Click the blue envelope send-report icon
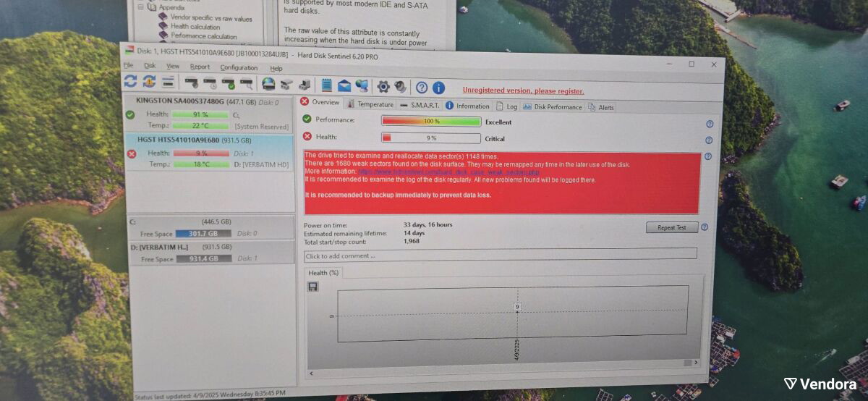Image resolution: width=868 pixels, height=401 pixels. click(x=344, y=86)
